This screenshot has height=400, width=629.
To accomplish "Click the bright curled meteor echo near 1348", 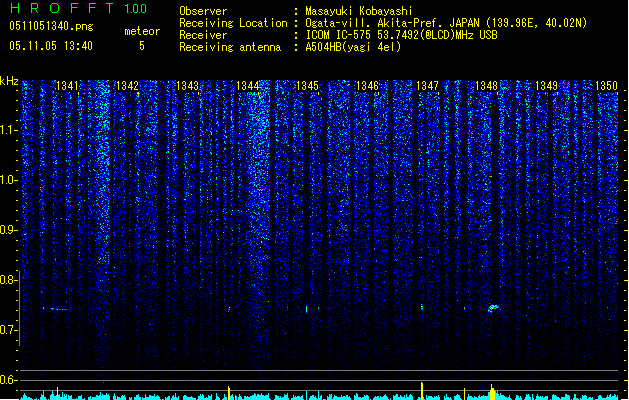I will tap(493, 308).
